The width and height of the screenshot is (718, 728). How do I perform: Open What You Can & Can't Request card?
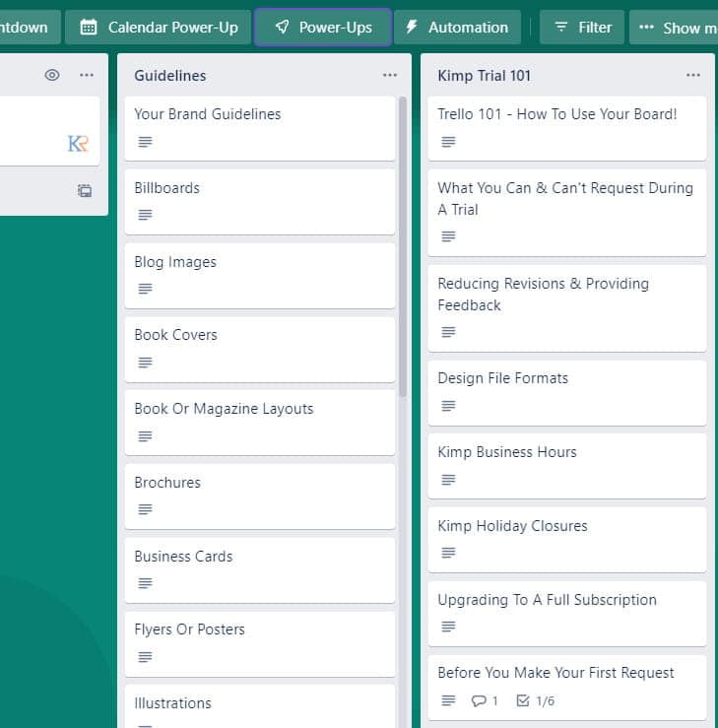[567, 213]
